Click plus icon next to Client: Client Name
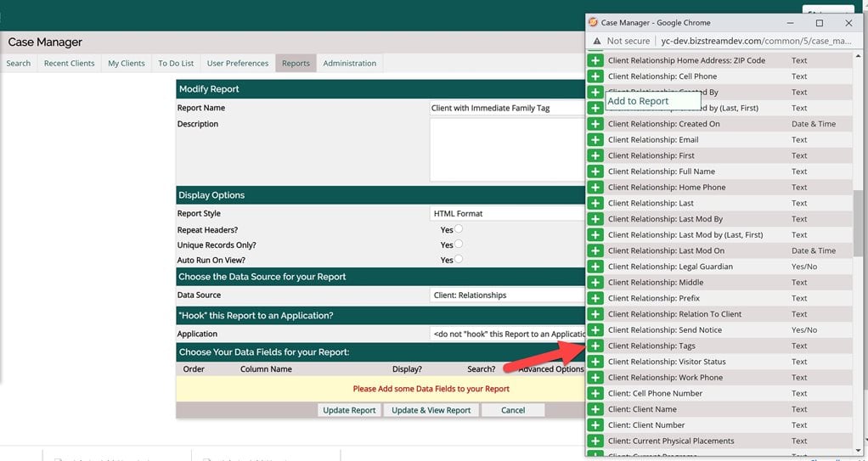This screenshot has height=461, width=868. [x=595, y=409]
